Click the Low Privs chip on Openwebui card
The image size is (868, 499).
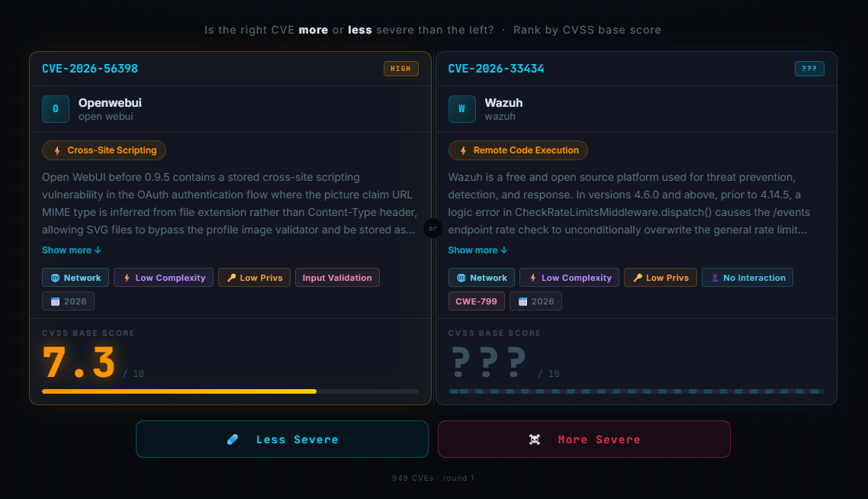click(254, 278)
